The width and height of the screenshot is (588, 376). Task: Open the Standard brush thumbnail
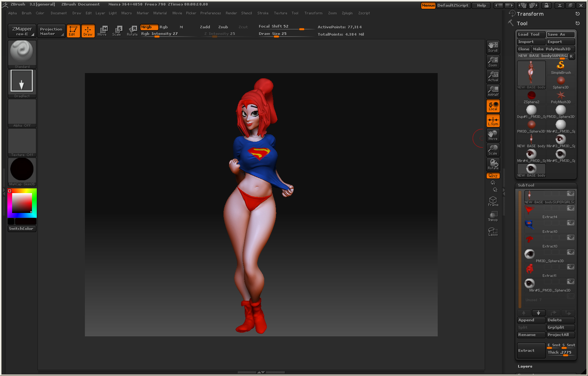[22, 54]
